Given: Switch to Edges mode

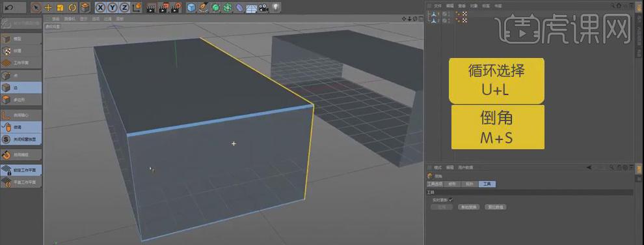Looking at the screenshot, I should pyautogui.click(x=21, y=87).
